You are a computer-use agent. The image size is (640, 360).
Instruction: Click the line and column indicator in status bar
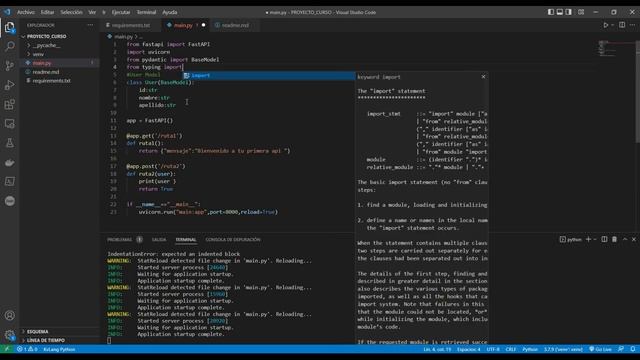(x=437, y=349)
